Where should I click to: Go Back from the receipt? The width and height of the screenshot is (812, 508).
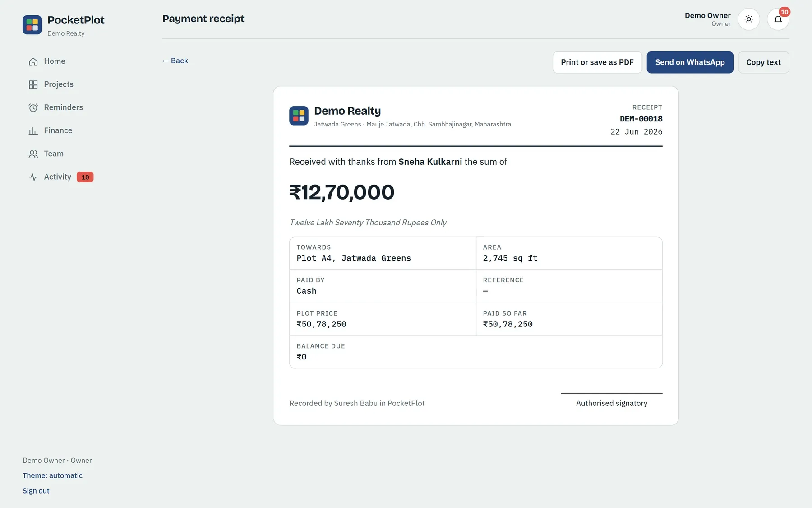click(x=175, y=61)
